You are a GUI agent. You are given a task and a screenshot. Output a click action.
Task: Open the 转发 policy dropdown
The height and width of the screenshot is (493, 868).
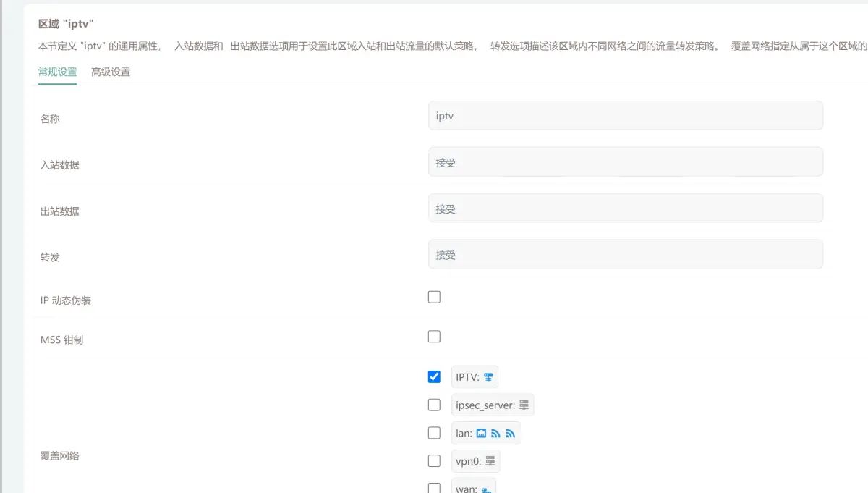626,253
